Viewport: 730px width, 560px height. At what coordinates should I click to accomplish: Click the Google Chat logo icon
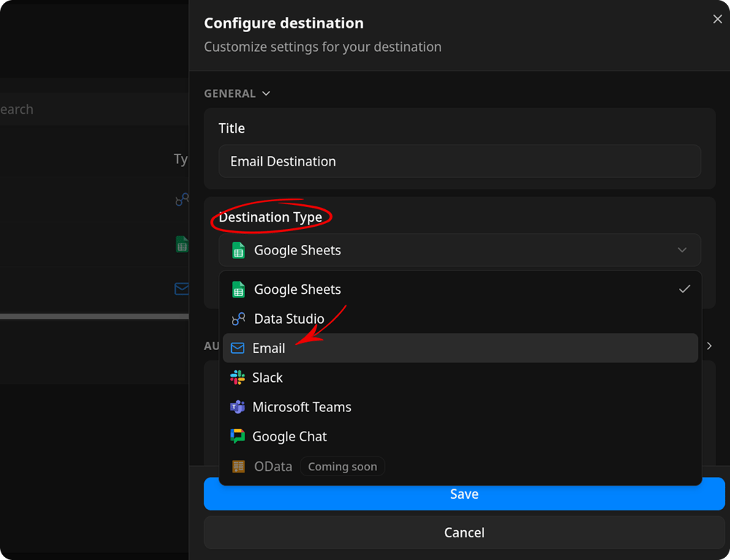pyautogui.click(x=238, y=436)
